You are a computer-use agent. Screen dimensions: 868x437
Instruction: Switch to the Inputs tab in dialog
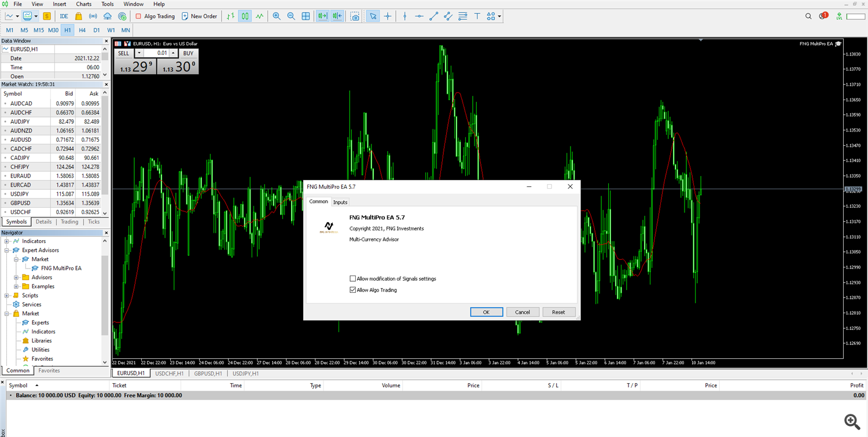pos(340,202)
